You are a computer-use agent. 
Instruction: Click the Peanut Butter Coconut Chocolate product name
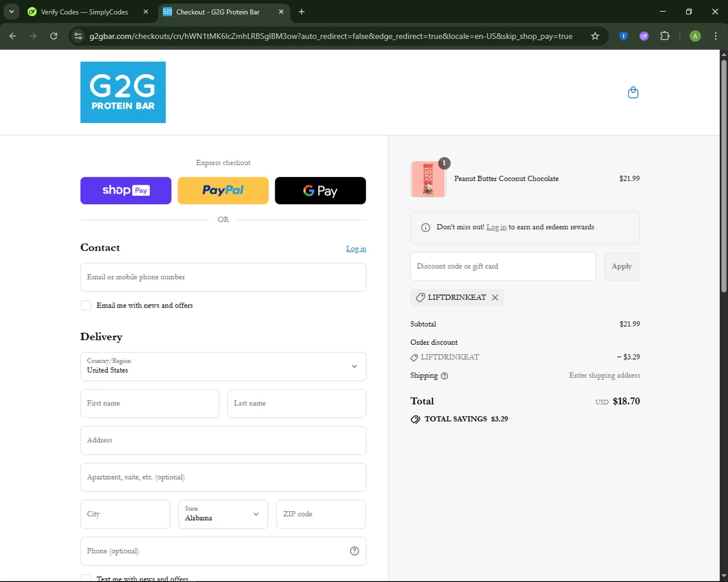(x=506, y=179)
